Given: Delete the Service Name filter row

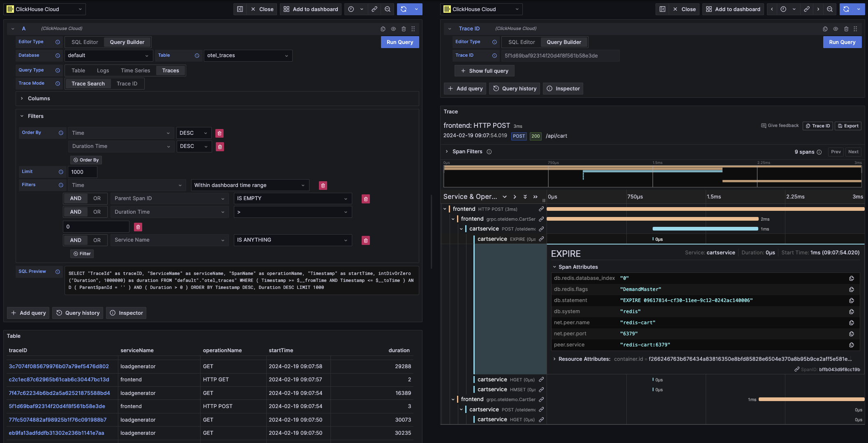Looking at the screenshot, I should point(365,240).
